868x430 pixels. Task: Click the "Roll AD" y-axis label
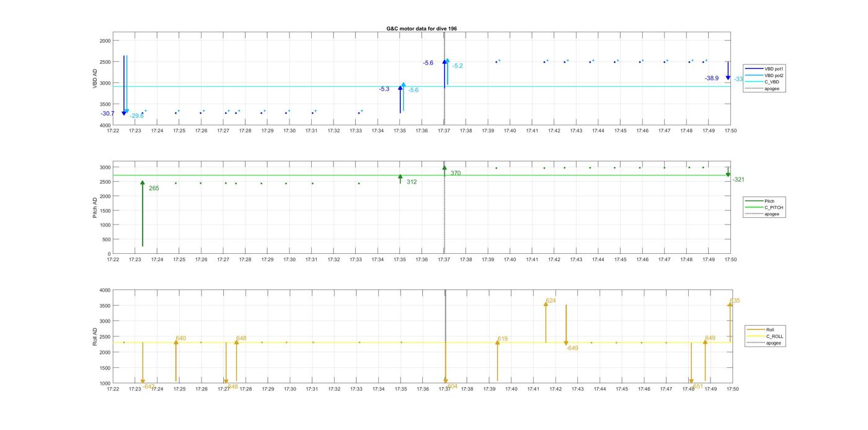(95, 336)
